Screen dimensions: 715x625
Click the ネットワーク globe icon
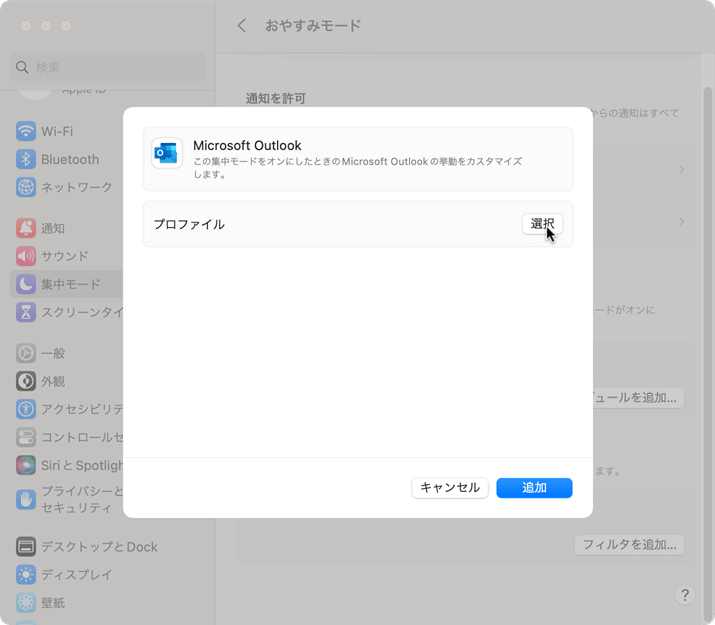tap(26, 187)
